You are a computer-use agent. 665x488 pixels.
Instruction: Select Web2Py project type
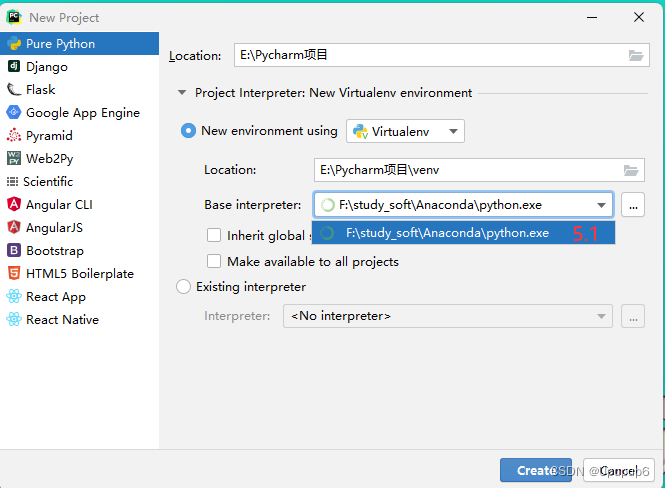coord(79,159)
